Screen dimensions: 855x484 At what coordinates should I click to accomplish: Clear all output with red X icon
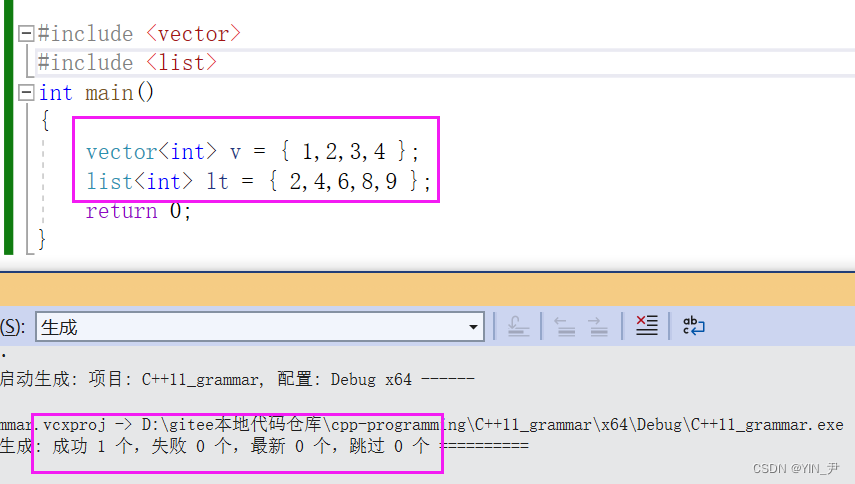pyautogui.click(x=647, y=326)
